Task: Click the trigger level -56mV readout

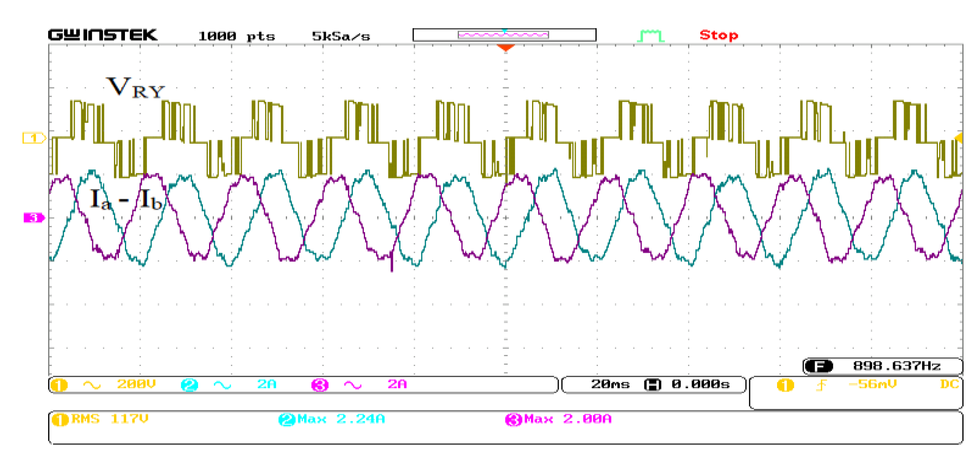Action: point(872,384)
